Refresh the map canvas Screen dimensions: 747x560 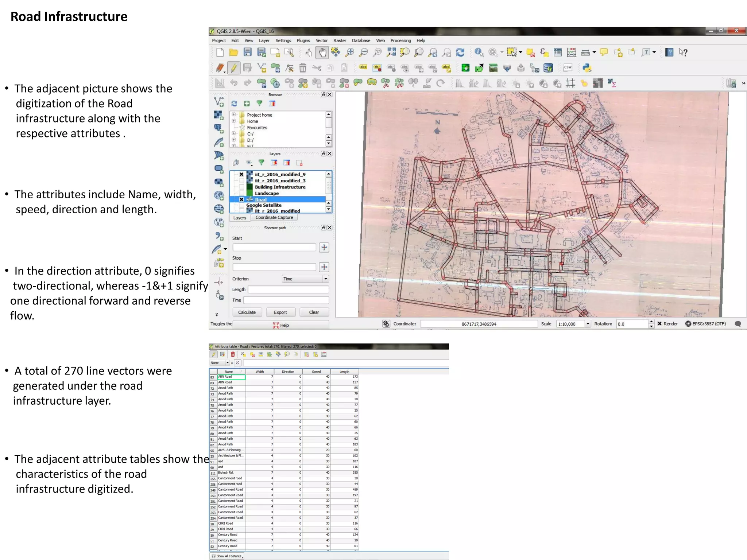460,52
